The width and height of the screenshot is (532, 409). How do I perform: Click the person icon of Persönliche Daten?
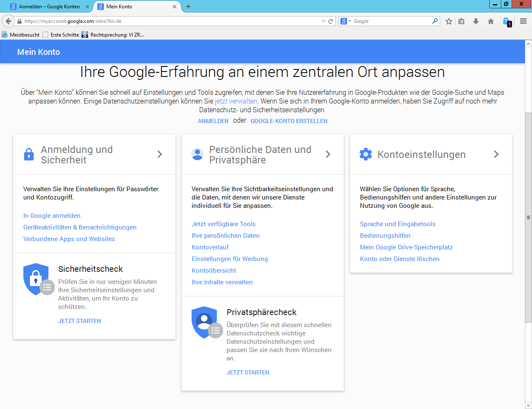197,154
